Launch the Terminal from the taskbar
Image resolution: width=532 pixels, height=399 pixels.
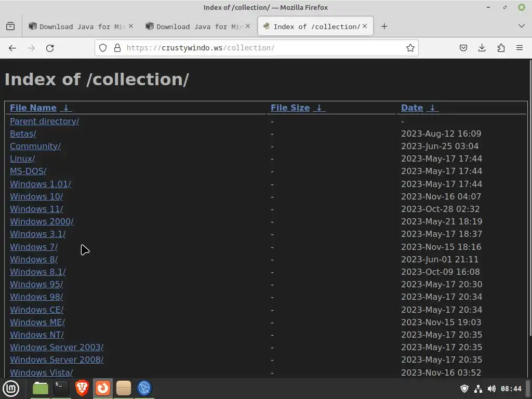61,389
